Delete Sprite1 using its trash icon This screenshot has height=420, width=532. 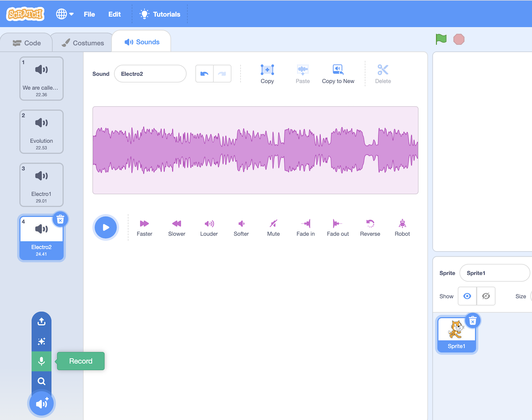pos(473,320)
